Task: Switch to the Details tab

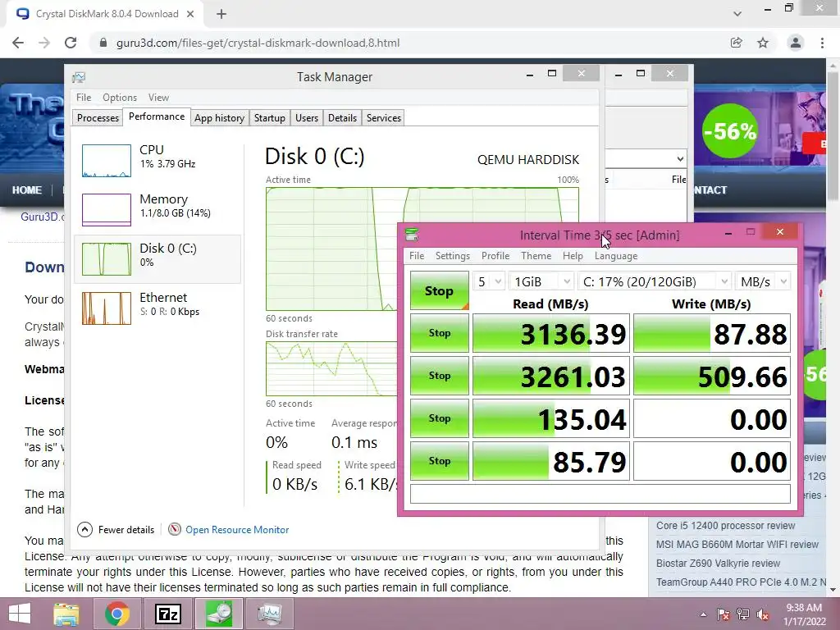Action: pyautogui.click(x=342, y=118)
